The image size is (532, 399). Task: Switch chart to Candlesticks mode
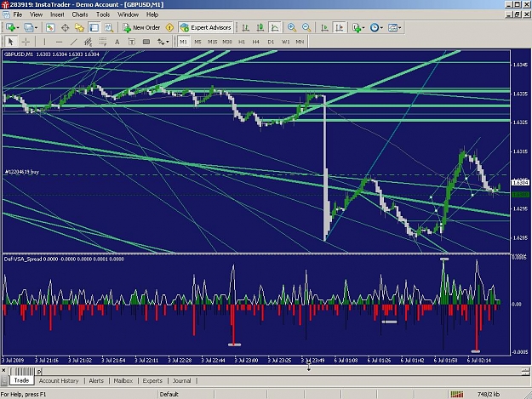(260, 28)
